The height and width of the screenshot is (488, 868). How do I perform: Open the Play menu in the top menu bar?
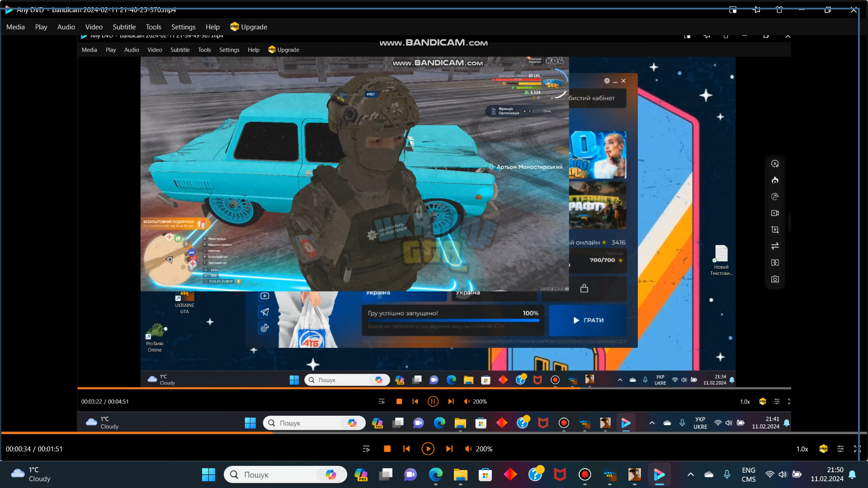coord(41,27)
